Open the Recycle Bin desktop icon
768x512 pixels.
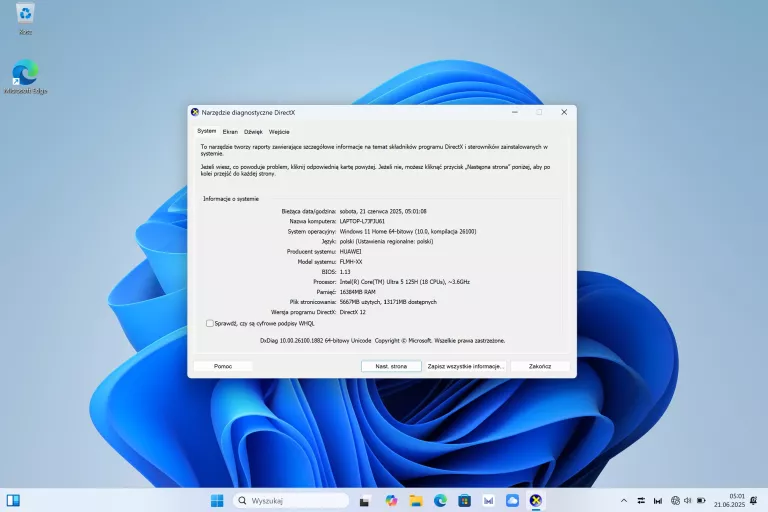25,19
